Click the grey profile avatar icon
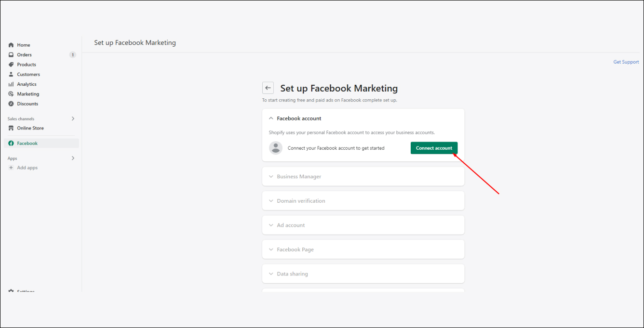 click(x=276, y=148)
